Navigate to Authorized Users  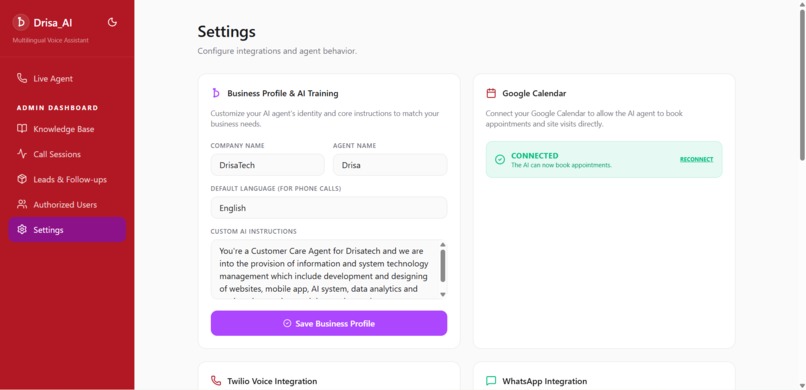pyautogui.click(x=67, y=205)
